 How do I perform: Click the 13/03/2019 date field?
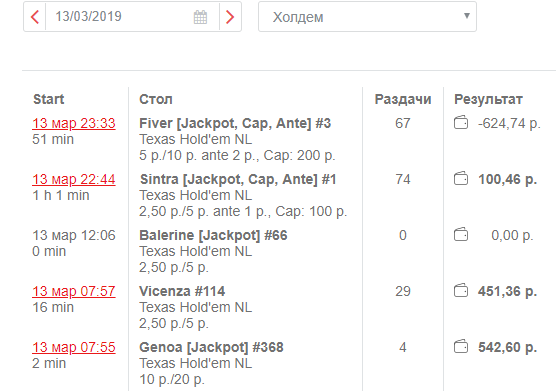click(x=132, y=17)
